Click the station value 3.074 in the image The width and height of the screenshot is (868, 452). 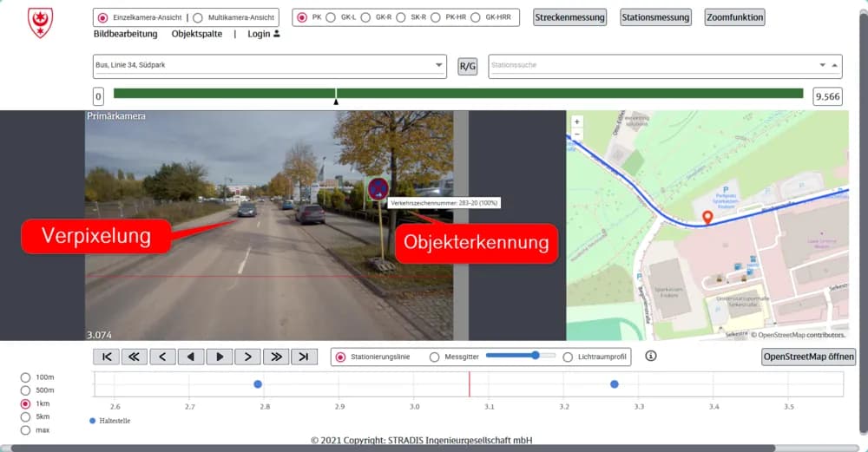99,335
